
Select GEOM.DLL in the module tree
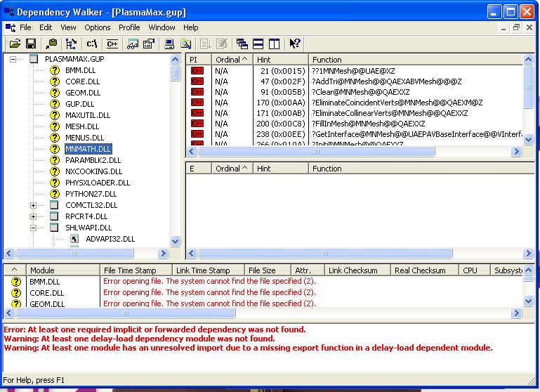83,93
